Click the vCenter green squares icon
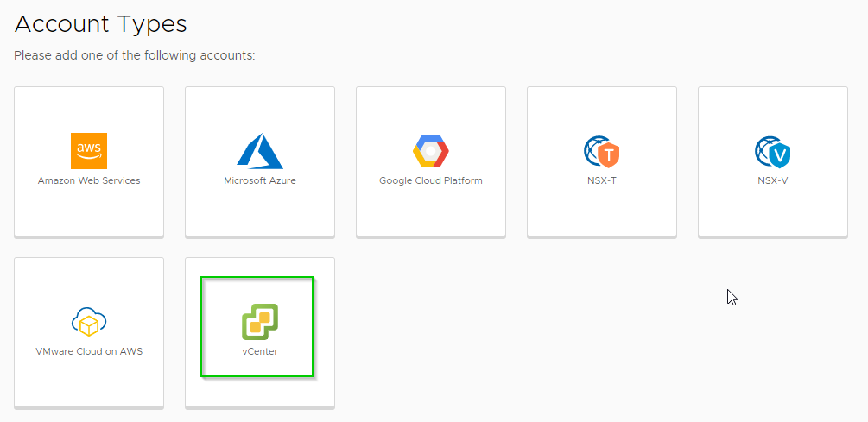This screenshot has height=422, width=868. (259, 322)
